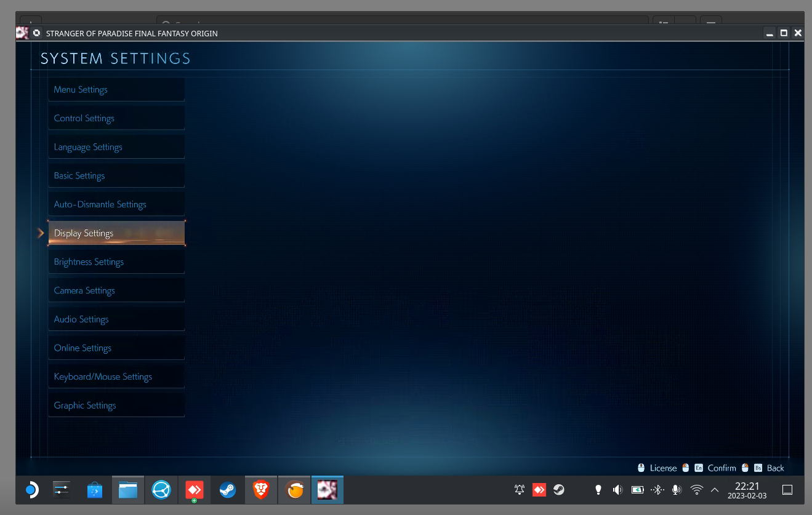The height and width of the screenshot is (515, 812).
Task: Go to Basic Settings
Action: point(116,175)
